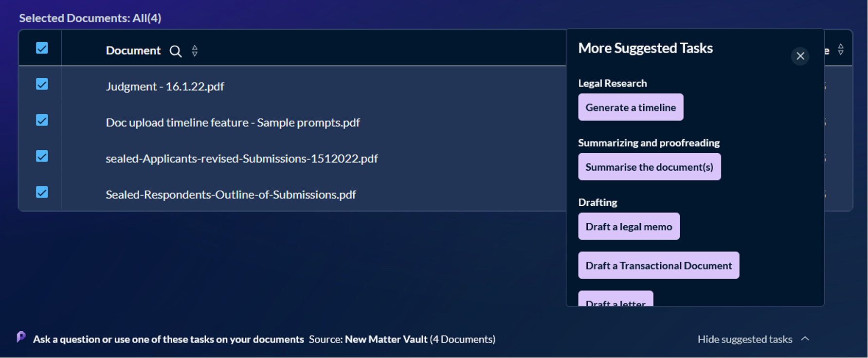868x358 pixels.
Task: Choose Summarise the document(s) task
Action: coord(649,167)
